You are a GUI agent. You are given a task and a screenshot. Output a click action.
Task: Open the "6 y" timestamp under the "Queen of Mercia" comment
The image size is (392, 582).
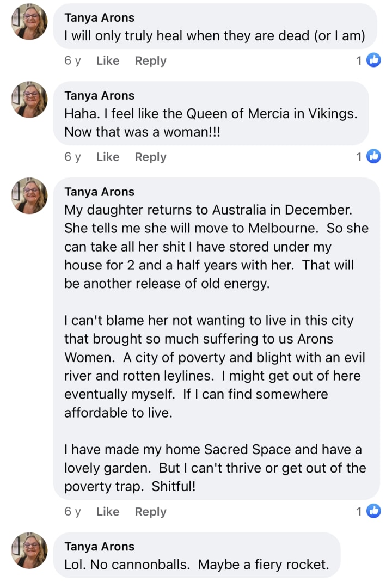point(72,157)
